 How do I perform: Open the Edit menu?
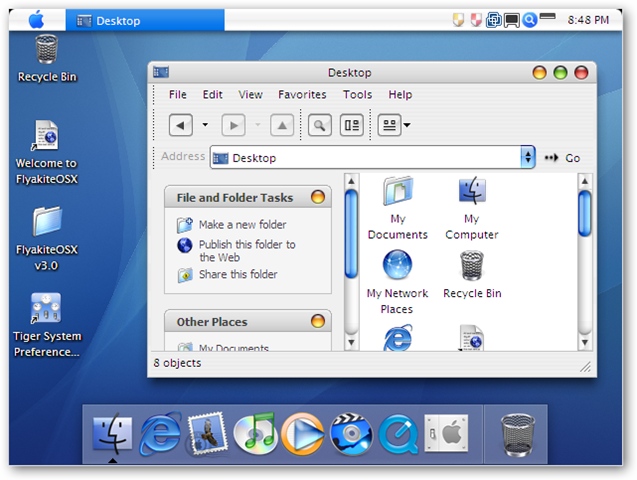[x=212, y=95]
